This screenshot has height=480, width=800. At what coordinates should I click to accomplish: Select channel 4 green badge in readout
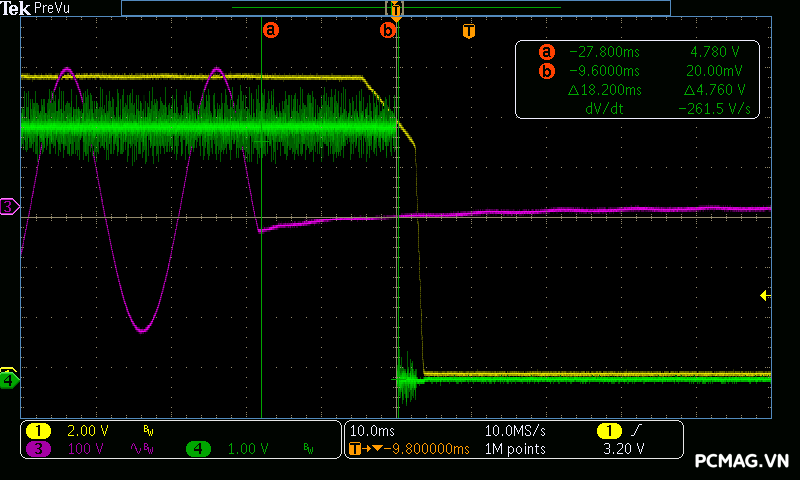pyautogui.click(x=198, y=449)
